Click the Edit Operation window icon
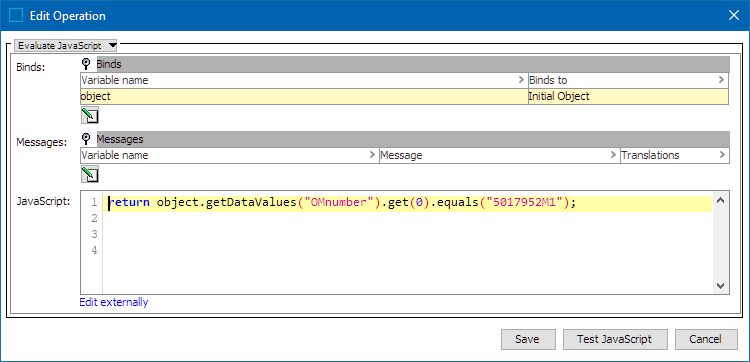This screenshot has width=750, height=362. click(x=16, y=15)
